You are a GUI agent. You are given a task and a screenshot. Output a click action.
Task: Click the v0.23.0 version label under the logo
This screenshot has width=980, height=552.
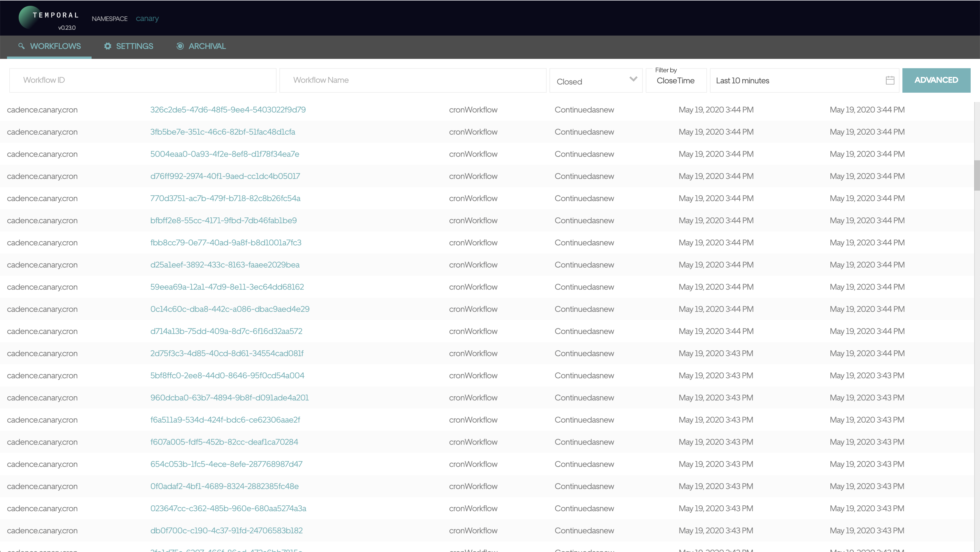pos(66,27)
